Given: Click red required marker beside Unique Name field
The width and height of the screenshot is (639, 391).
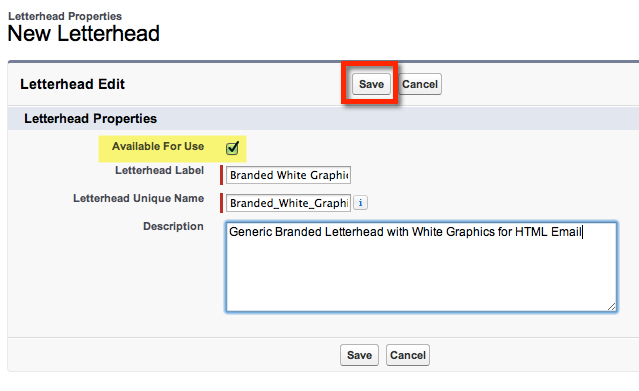Looking at the screenshot, I should point(221,203).
